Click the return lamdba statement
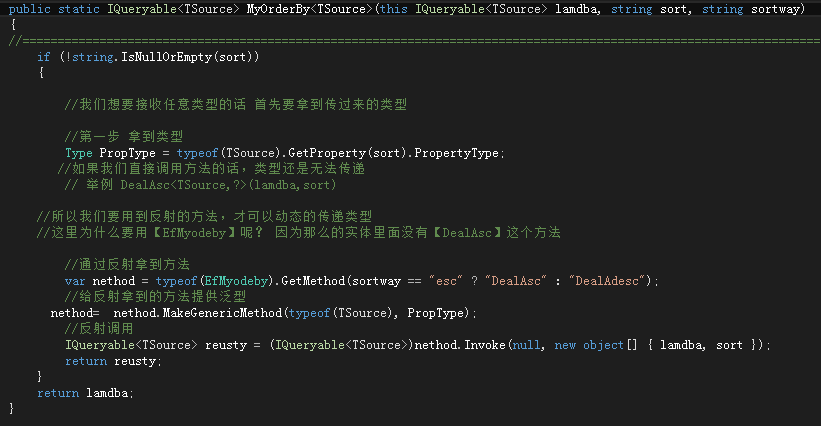 [85, 393]
